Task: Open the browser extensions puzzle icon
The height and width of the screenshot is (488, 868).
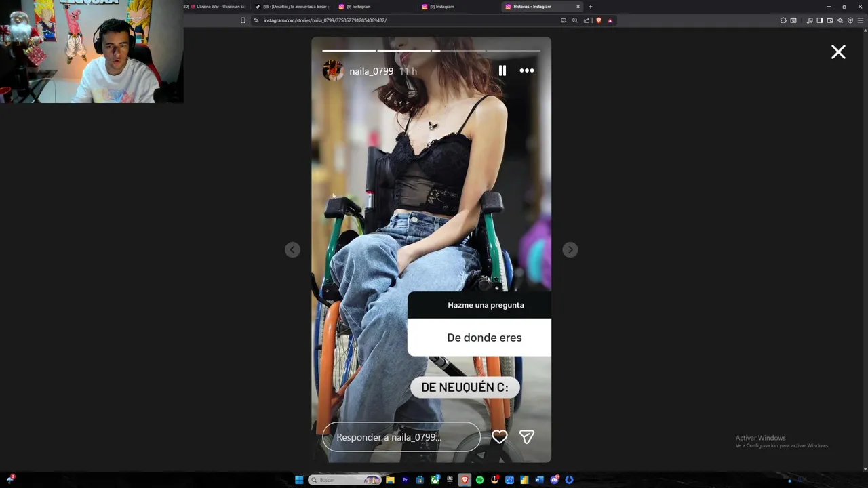Action: (x=783, y=20)
